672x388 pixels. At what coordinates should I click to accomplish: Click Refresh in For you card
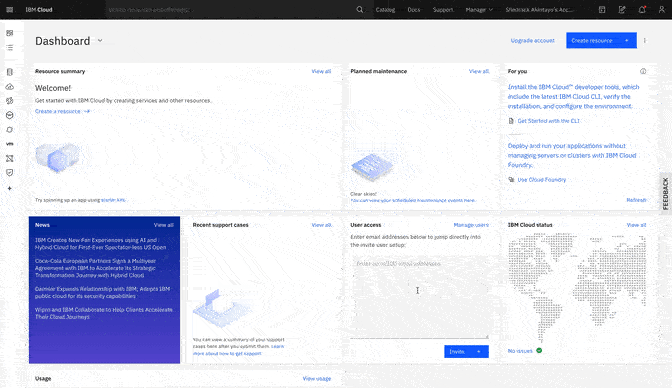pos(636,200)
